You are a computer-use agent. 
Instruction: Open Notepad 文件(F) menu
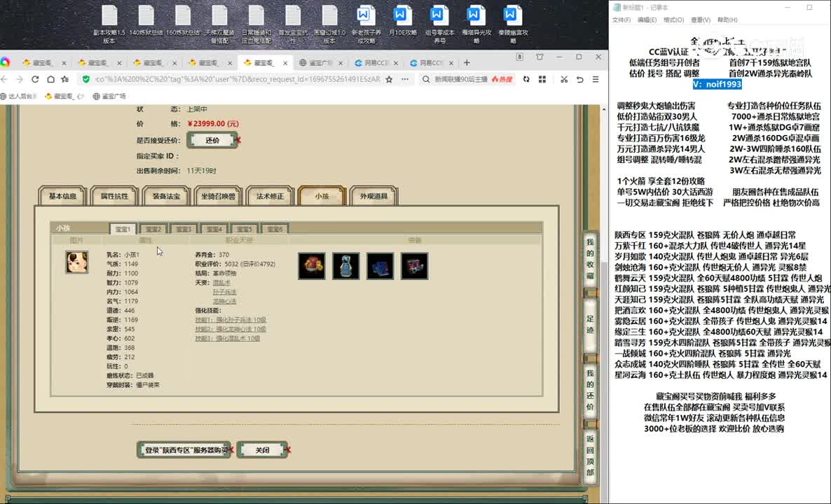point(621,20)
